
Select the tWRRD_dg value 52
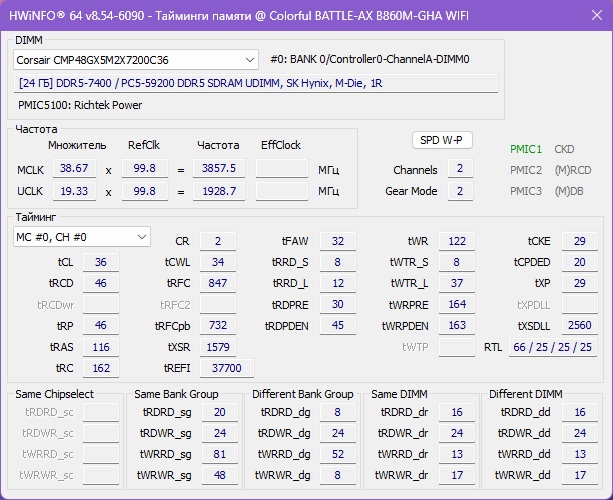click(338, 454)
